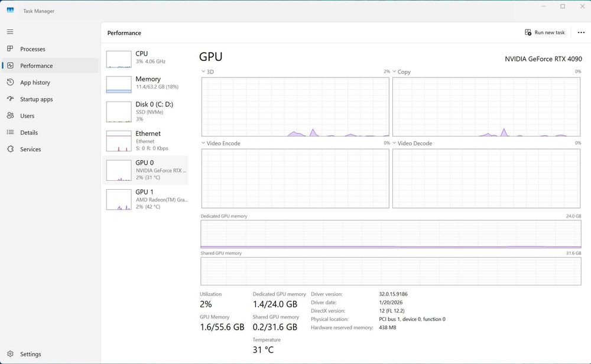The image size is (591, 364).
Task: Click the 0.2/31.6 GB shared memory value
Action: 275,327
